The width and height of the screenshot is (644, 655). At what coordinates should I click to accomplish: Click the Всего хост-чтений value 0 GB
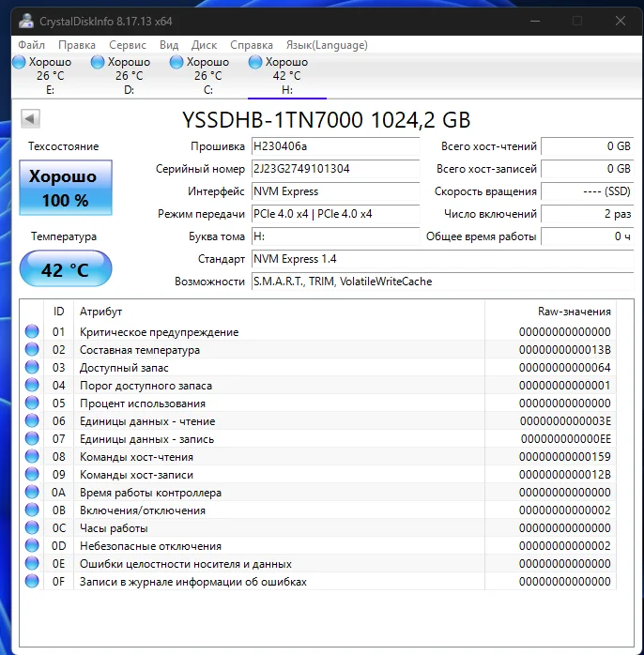pos(587,146)
